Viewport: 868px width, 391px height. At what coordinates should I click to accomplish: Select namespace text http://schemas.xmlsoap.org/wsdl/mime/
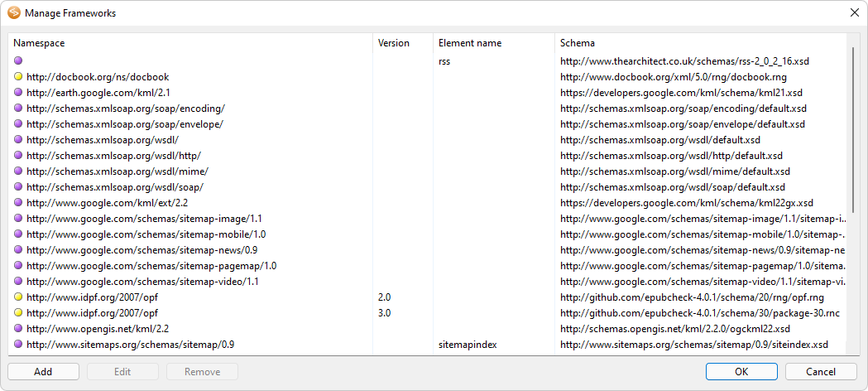[x=117, y=171]
